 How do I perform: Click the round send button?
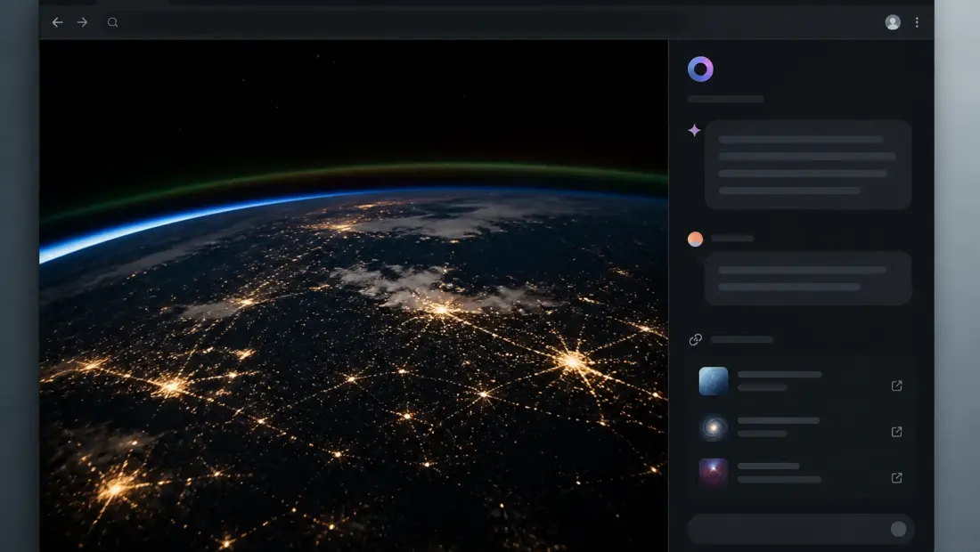tap(898, 529)
